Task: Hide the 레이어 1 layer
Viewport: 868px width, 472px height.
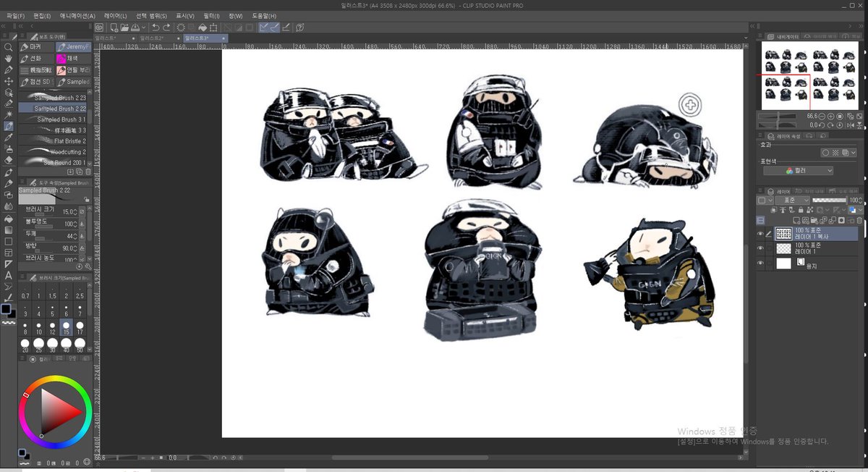Action: click(x=759, y=248)
